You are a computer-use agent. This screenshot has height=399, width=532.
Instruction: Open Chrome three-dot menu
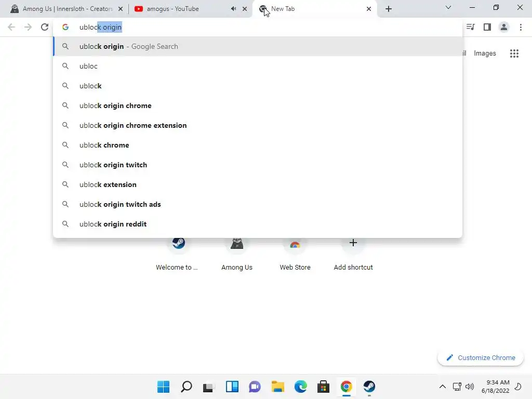[521, 27]
